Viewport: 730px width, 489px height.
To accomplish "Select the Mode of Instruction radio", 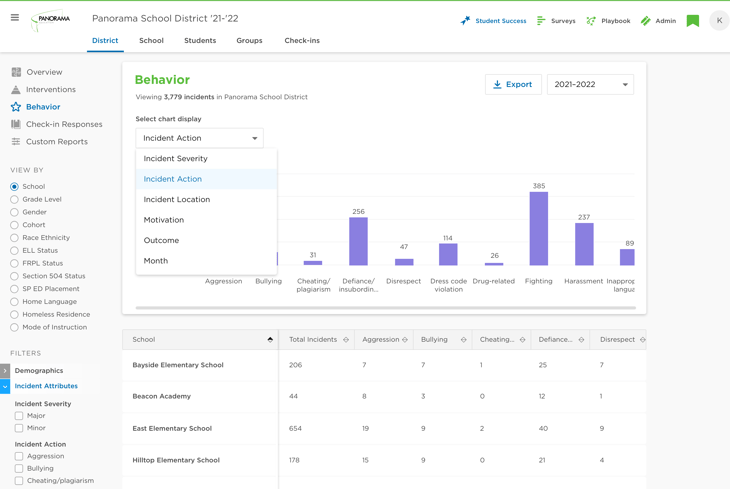I will (x=14, y=327).
